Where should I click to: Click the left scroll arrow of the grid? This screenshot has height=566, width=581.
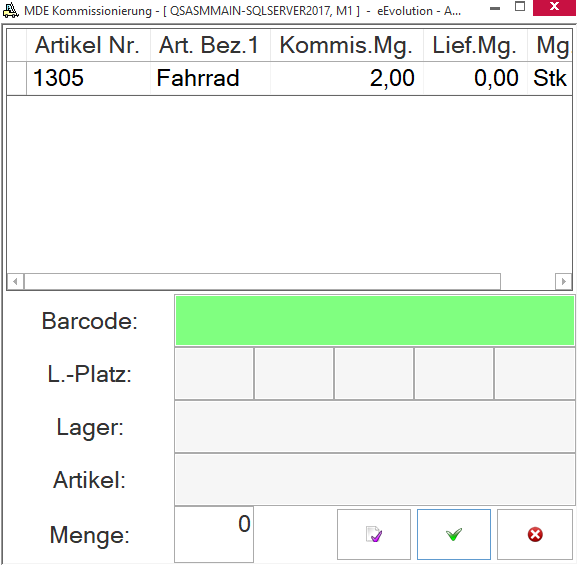coord(15,282)
